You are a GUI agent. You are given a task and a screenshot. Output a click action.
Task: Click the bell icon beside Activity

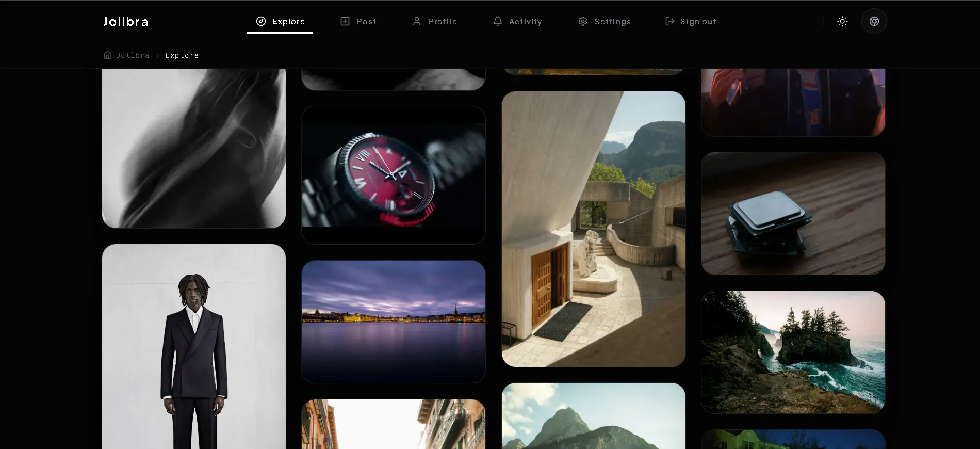[497, 21]
